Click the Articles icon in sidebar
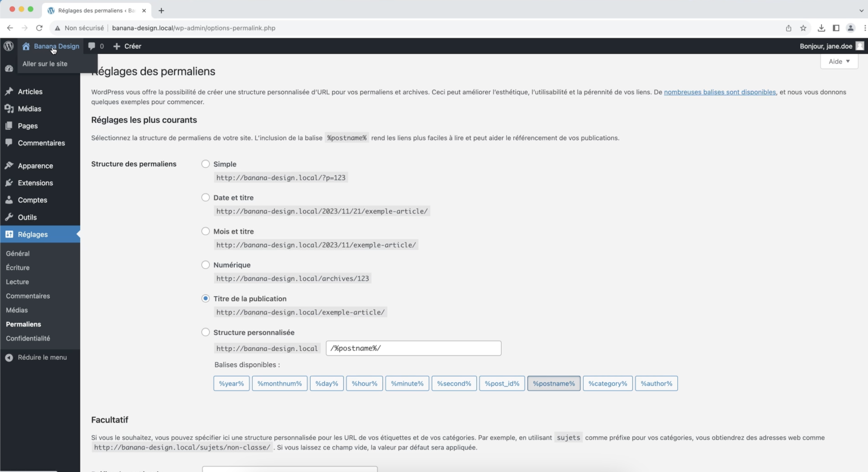 [9, 91]
